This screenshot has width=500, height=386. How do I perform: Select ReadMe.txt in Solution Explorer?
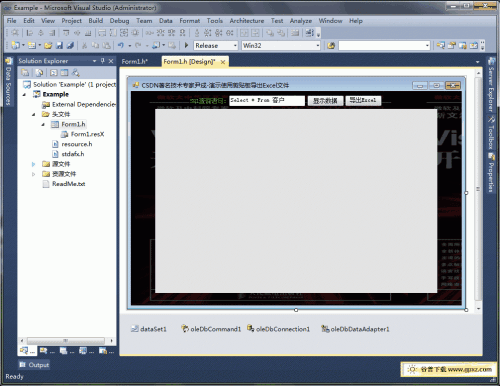64,184
